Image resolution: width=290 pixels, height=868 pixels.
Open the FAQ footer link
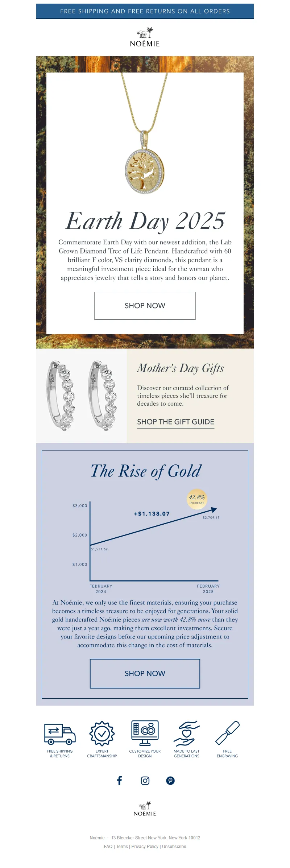pos(108,847)
